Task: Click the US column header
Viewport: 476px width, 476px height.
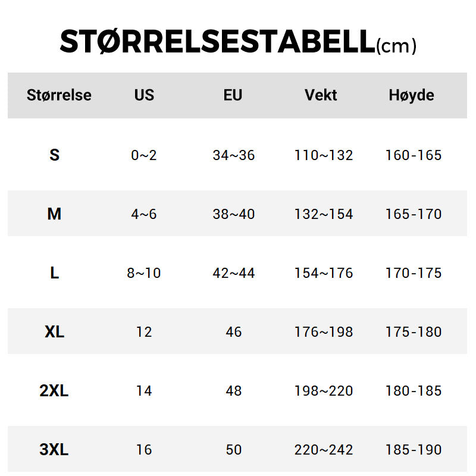Action: pos(144,95)
